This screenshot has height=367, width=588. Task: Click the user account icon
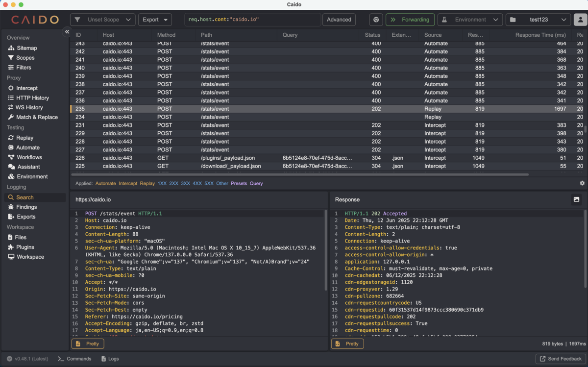[581, 20]
